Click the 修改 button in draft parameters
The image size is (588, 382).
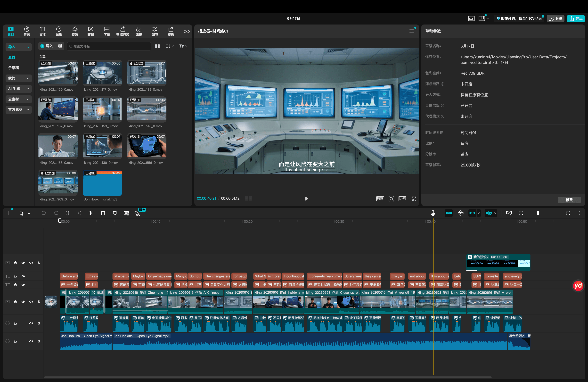coord(569,200)
